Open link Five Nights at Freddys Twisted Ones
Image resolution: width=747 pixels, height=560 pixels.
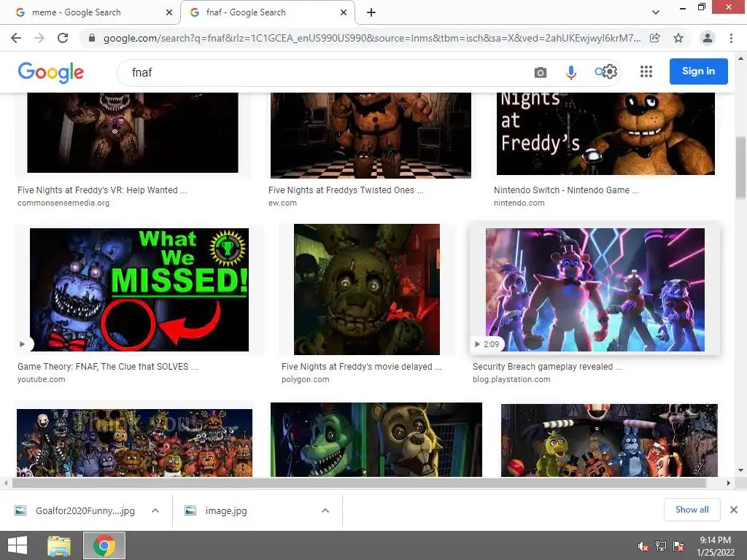tap(346, 190)
